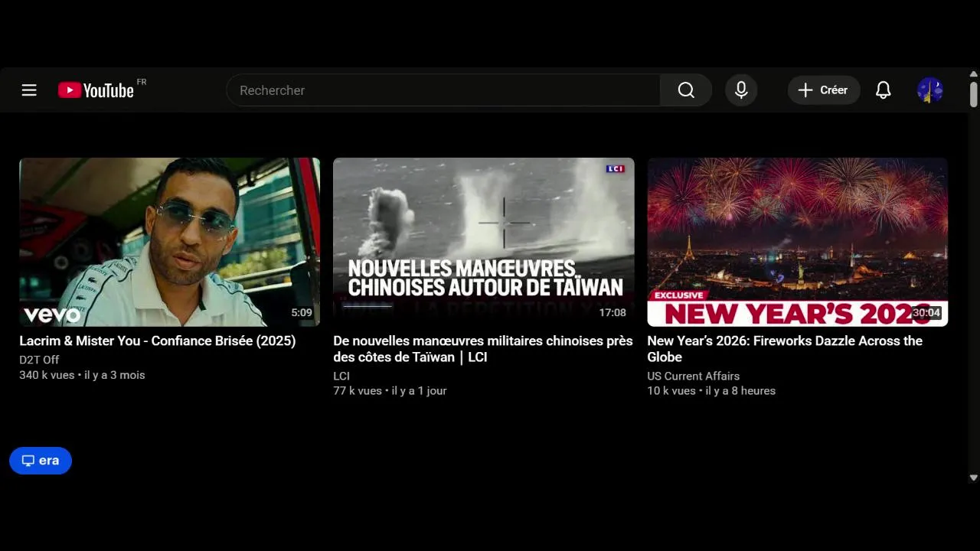Click the blue era button
Viewport: 980px width, 551px height.
pos(41,461)
